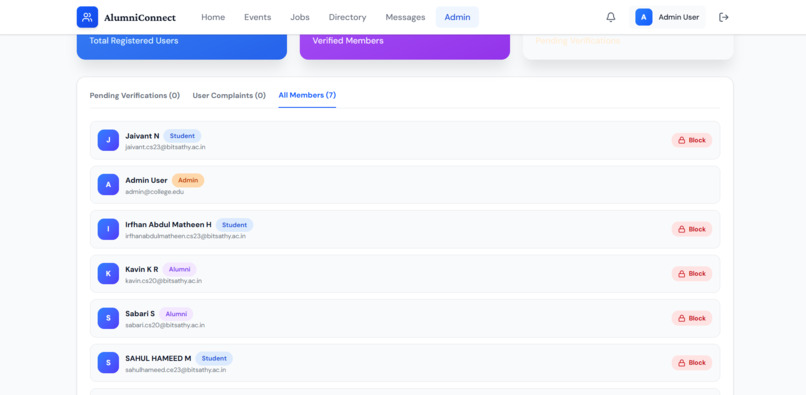This screenshot has height=395, width=806.
Task: Click the Student badge next to Irfhan
Action: pyautogui.click(x=234, y=225)
